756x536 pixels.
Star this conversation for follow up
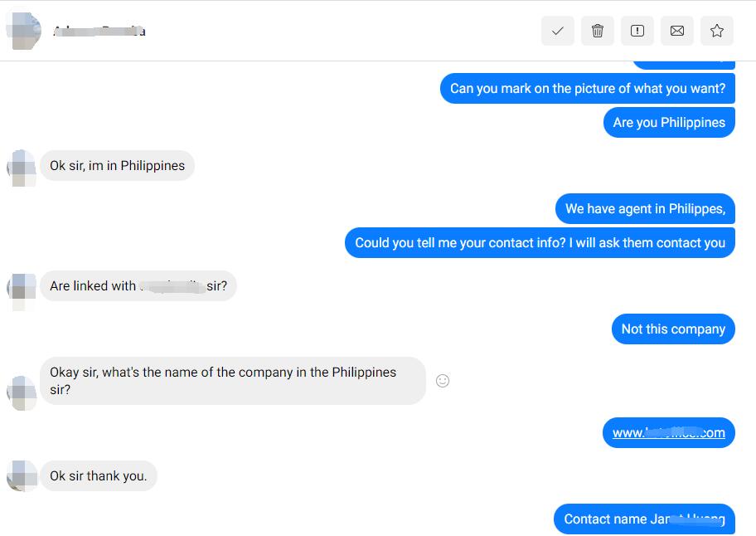(717, 31)
